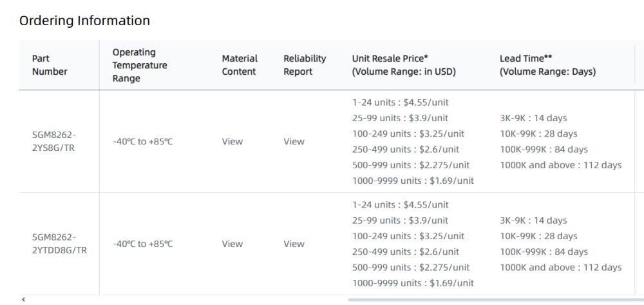Click the Lead Time column header
This screenshot has height=305, width=644.
pyautogui.click(x=547, y=65)
